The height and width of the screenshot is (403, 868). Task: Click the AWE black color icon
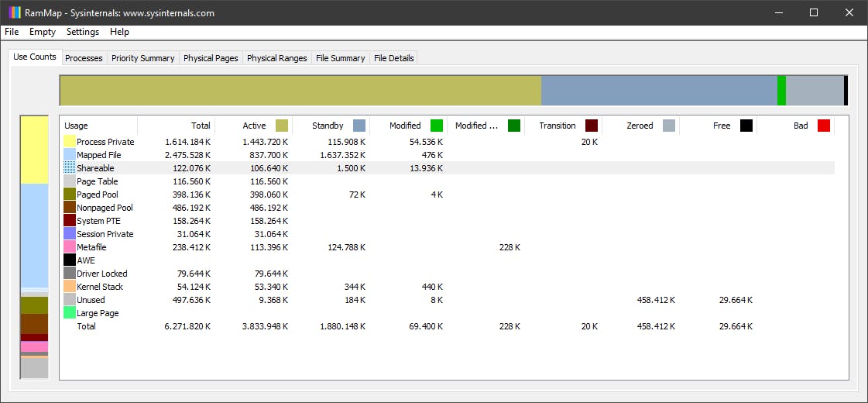tap(69, 260)
